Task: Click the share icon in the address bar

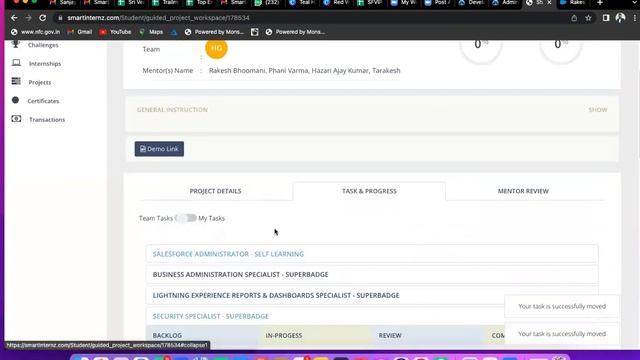Action: (x=574, y=18)
